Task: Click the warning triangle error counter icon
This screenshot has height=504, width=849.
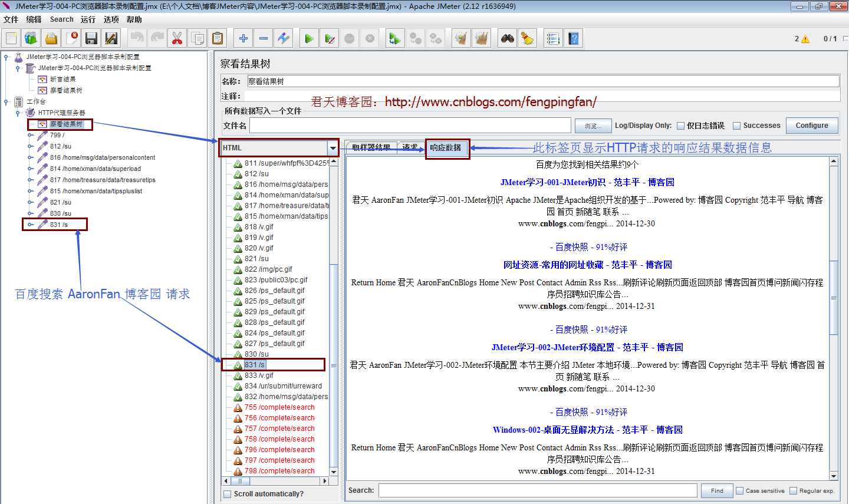Action: click(806, 39)
